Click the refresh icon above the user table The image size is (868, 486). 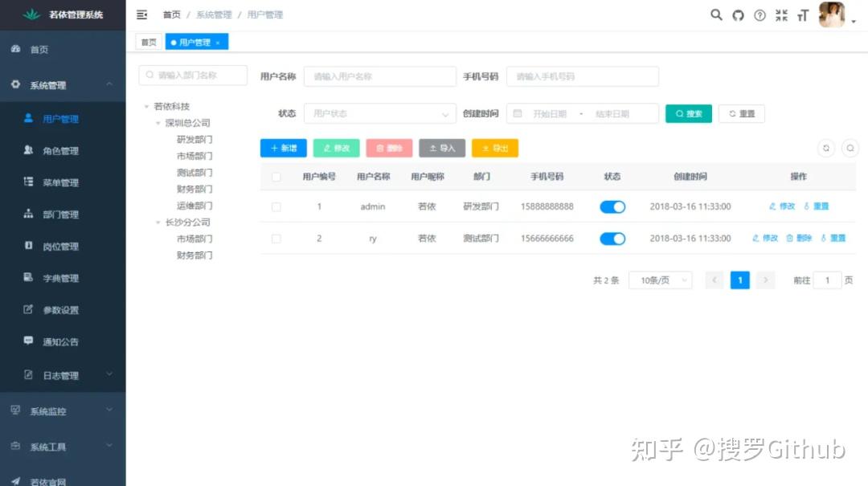pyautogui.click(x=826, y=148)
